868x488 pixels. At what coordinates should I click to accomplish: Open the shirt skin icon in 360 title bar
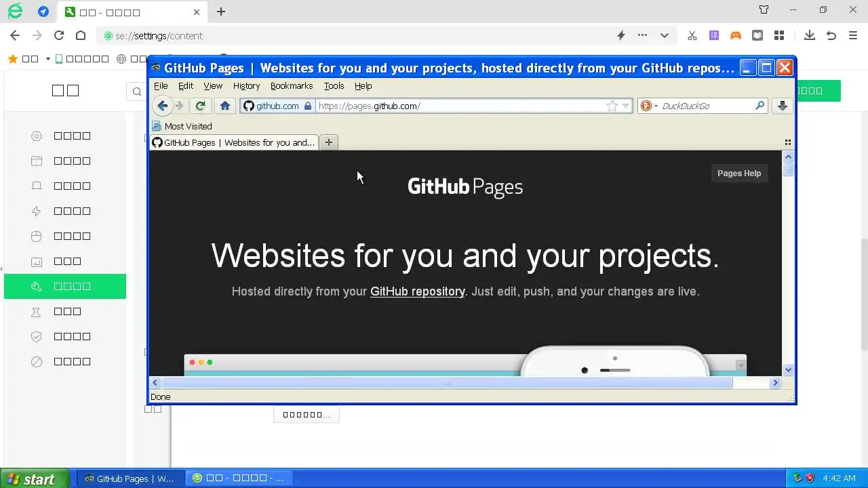764,10
